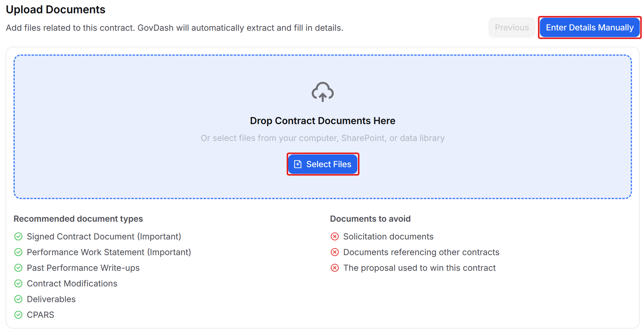
Task: Click 'Documents referencing other contracts' text
Action: click(x=421, y=252)
